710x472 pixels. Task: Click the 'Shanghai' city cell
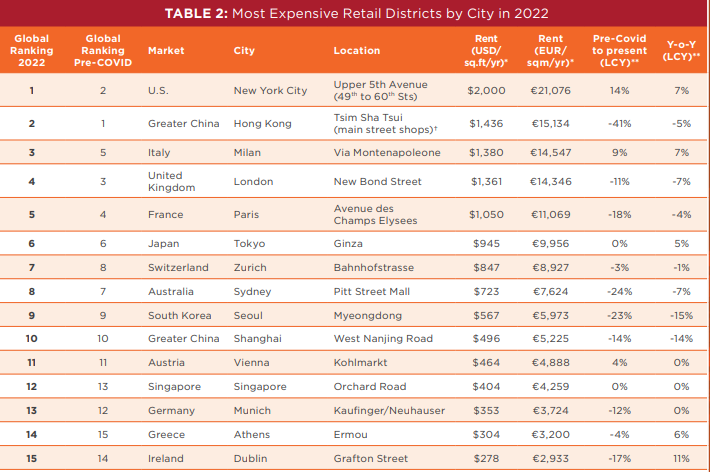[x=258, y=338]
